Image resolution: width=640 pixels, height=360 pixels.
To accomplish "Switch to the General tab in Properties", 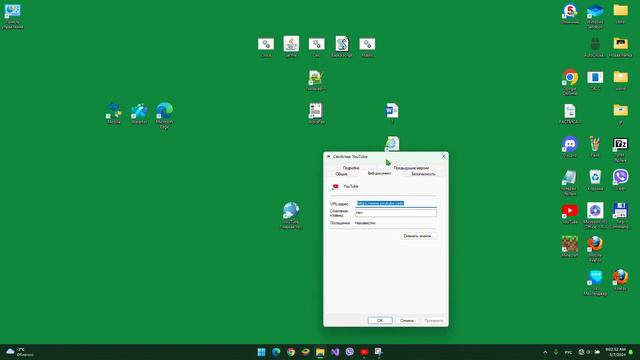I will pyautogui.click(x=341, y=174).
